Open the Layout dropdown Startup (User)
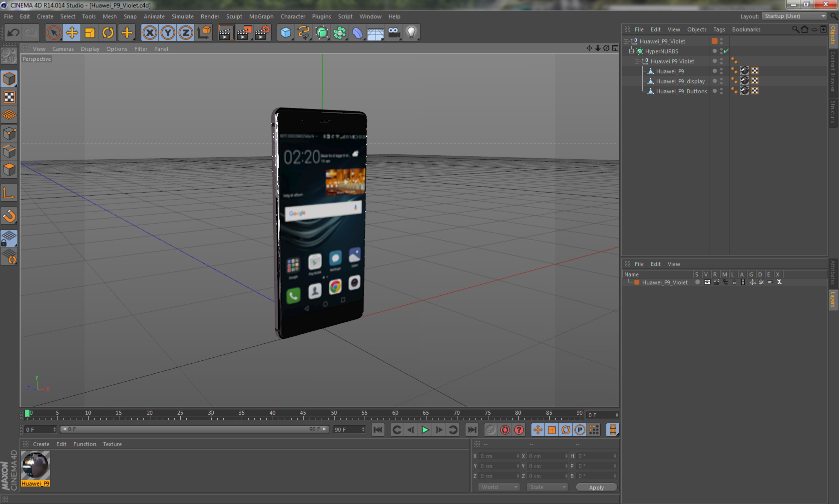The image size is (839, 504). (795, 16)
